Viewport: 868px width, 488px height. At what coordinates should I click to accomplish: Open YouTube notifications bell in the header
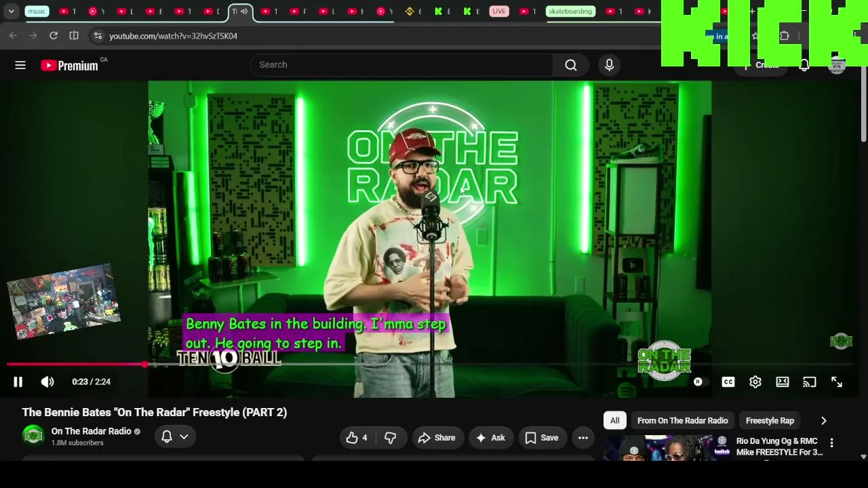click(804, 65)
